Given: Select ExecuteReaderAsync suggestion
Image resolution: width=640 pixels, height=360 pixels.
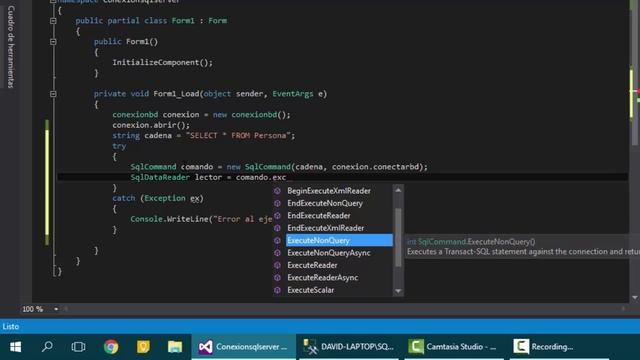Looking at the screenshot, I should (x=322, y=278).
